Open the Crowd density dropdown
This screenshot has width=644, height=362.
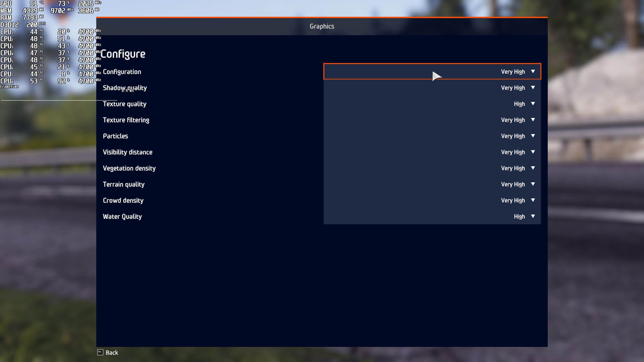pyautogui.click(x=432, y=200)
